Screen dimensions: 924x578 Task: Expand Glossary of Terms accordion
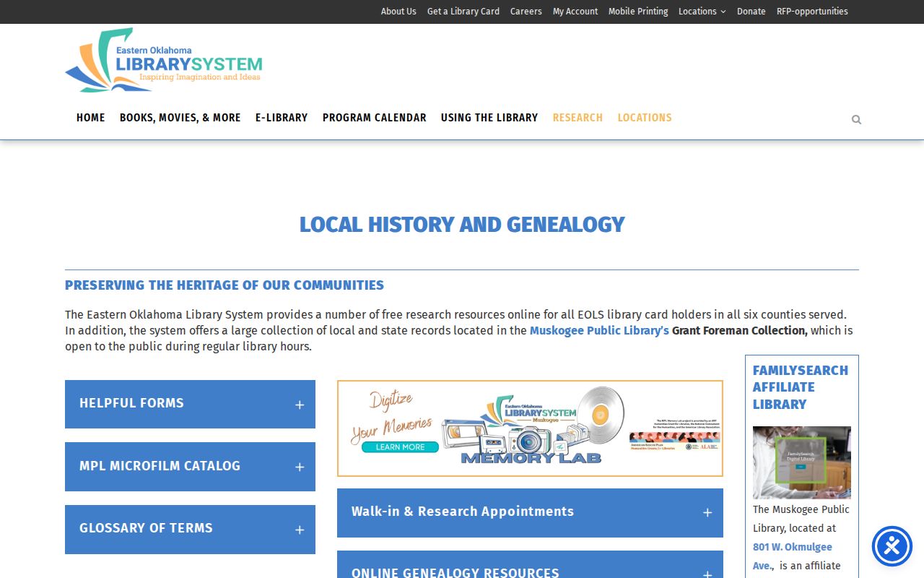coord(190,530)
